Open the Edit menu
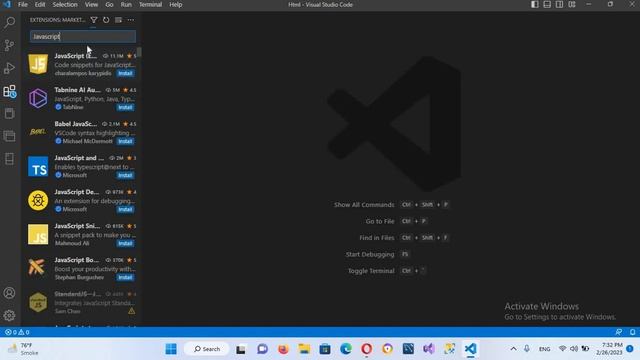Screen dimensions: 640x360 click(40, 4)
